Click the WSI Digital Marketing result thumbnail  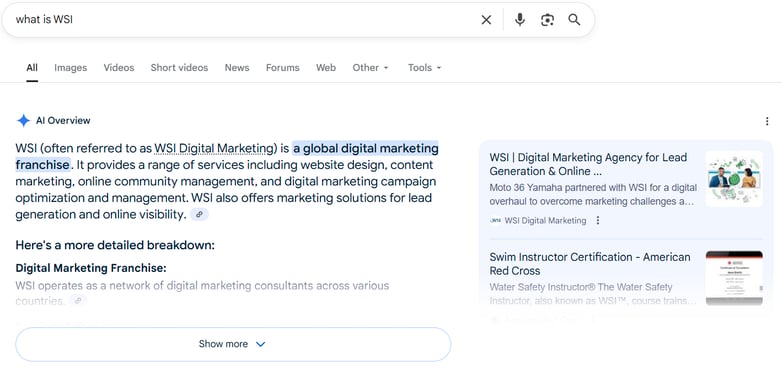coord(734,179)
